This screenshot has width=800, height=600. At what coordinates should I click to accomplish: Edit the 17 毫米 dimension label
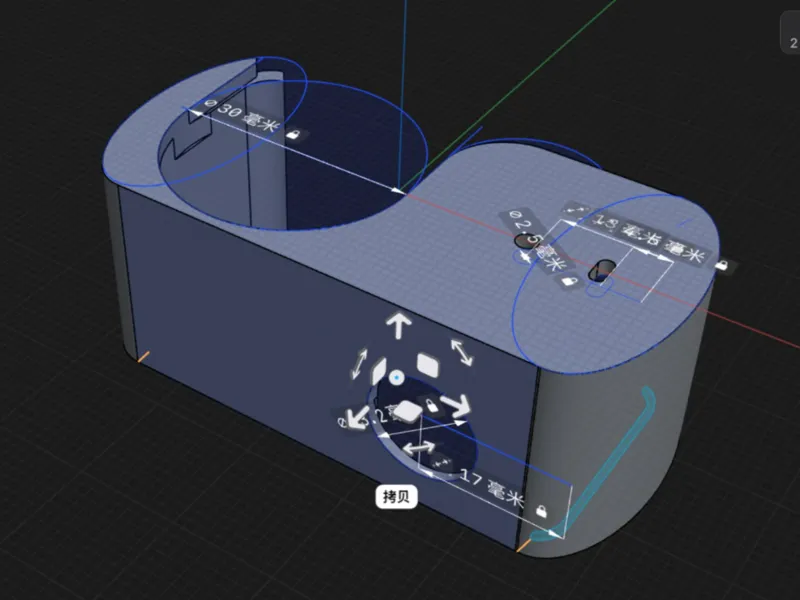(x=492, y=489)
